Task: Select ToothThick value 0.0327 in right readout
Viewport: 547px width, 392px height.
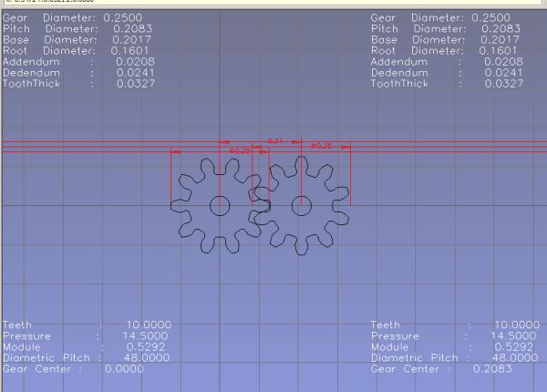Action: tap(504, 84)
